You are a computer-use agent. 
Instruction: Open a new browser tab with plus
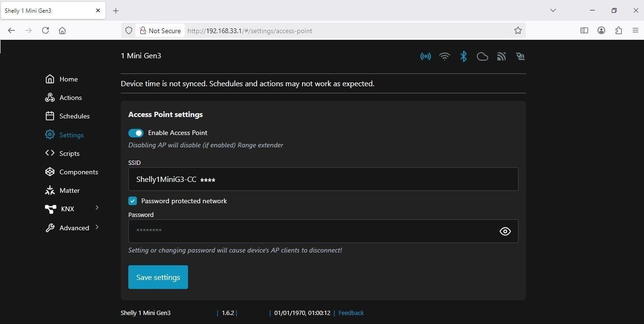click(x=116, y=10)
